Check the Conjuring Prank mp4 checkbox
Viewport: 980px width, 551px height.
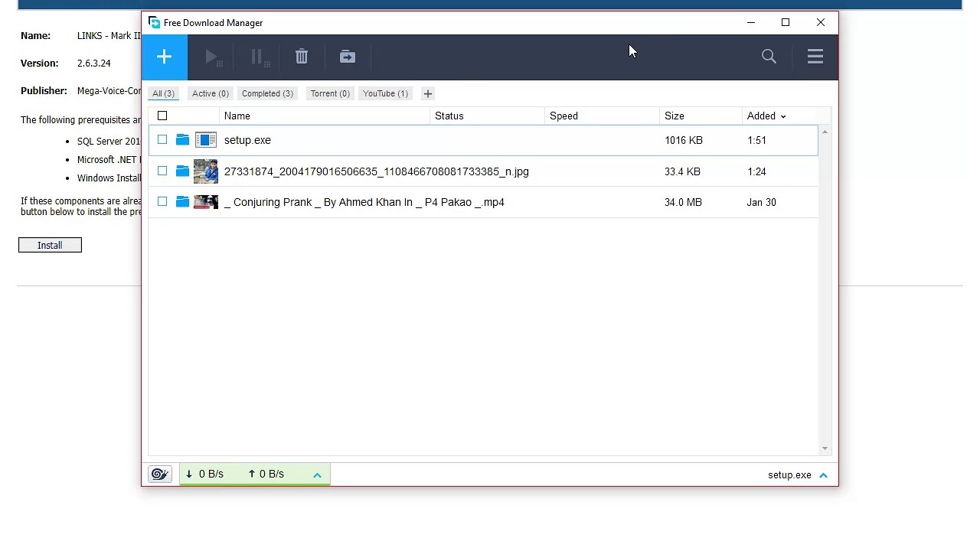162,201
